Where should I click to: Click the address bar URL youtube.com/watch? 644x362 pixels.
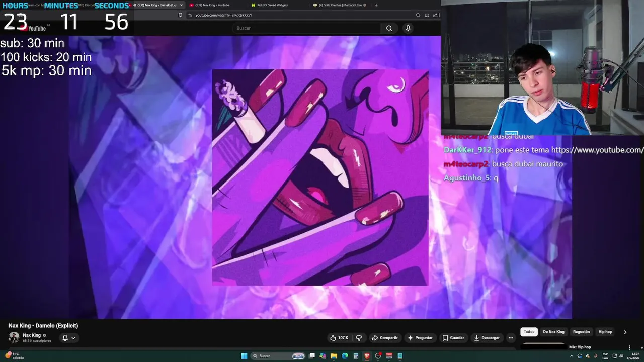pos(223,15)
